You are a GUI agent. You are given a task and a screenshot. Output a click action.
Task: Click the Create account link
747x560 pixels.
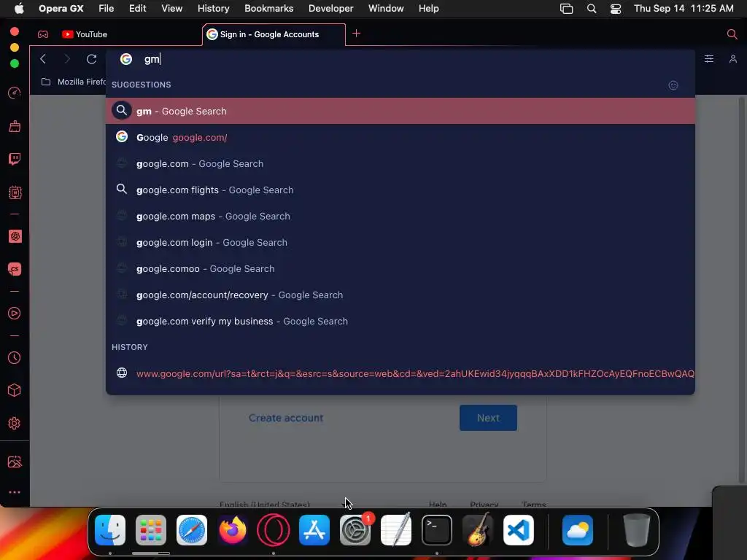coord(286,418)
